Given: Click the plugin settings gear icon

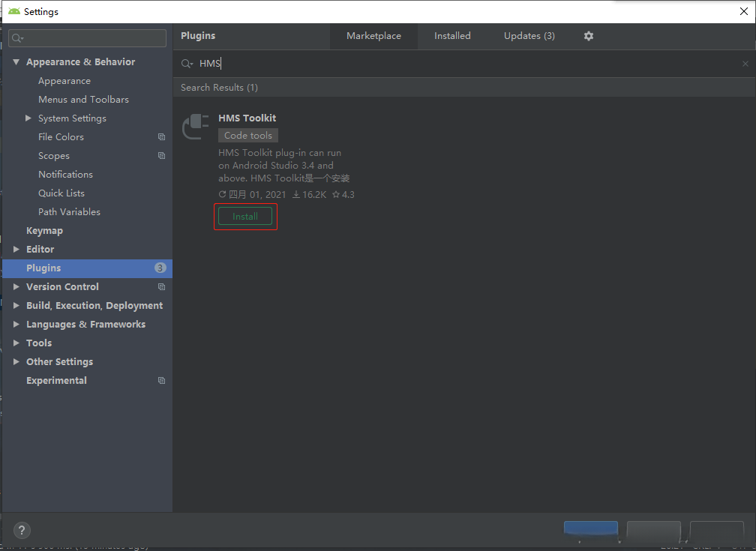Looking at the screenshot, I should coord(588,36).
